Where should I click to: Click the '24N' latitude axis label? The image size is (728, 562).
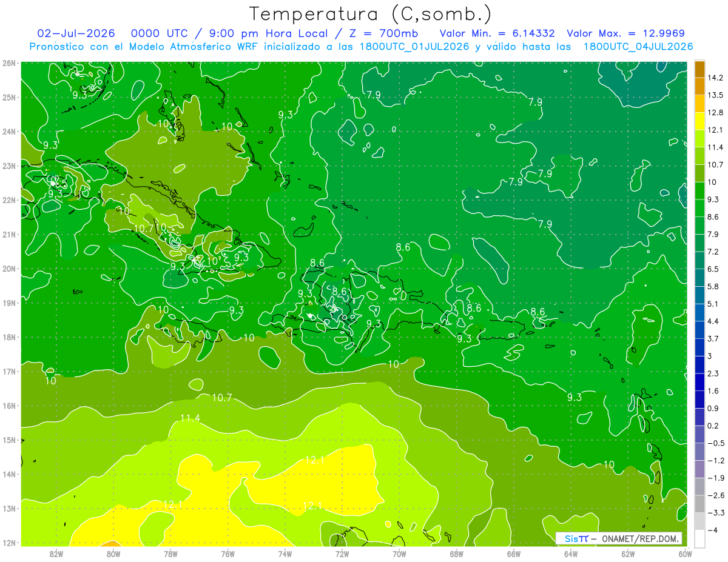(x=8, y=132)
